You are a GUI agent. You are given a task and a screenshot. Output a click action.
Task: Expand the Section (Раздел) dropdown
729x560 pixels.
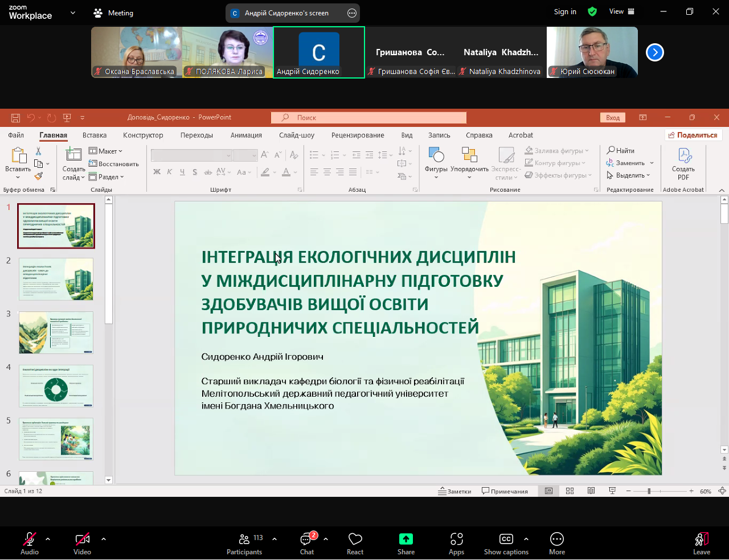(107, 177)
